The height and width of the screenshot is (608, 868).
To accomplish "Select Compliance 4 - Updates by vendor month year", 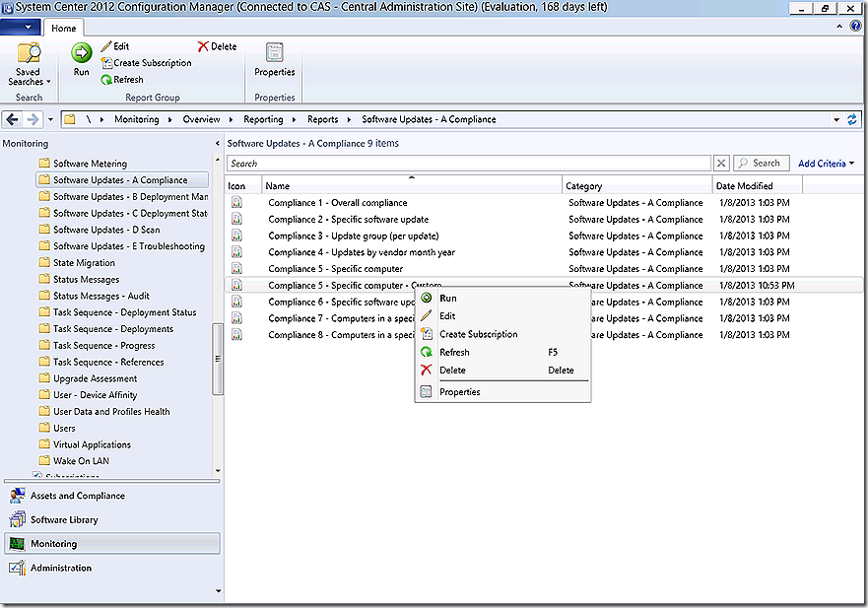I will [362, 252].
